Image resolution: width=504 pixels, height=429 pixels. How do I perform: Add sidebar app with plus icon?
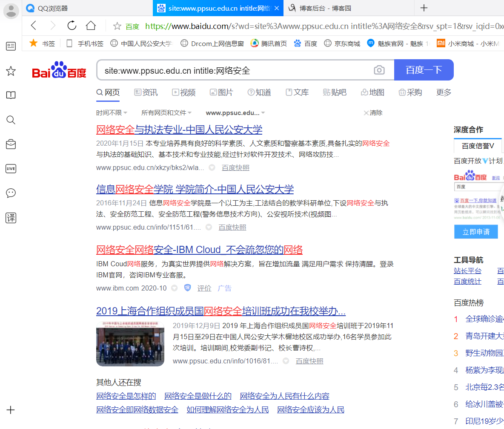(11, 410)
